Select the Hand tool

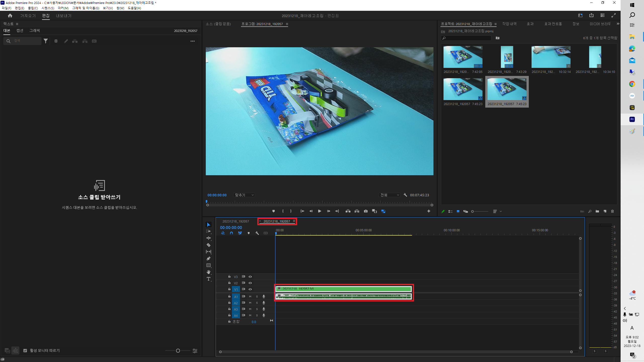(x=208, y=272)
